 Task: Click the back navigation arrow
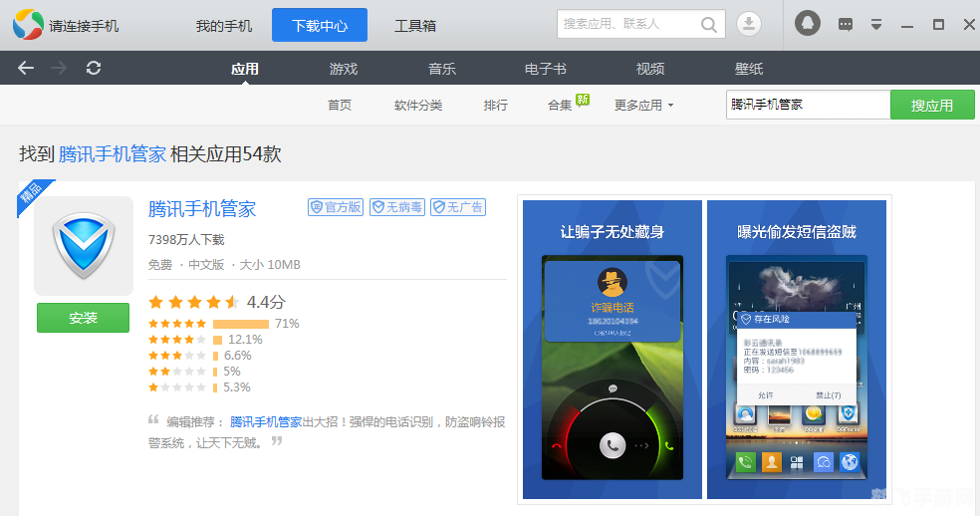(26, 68)
